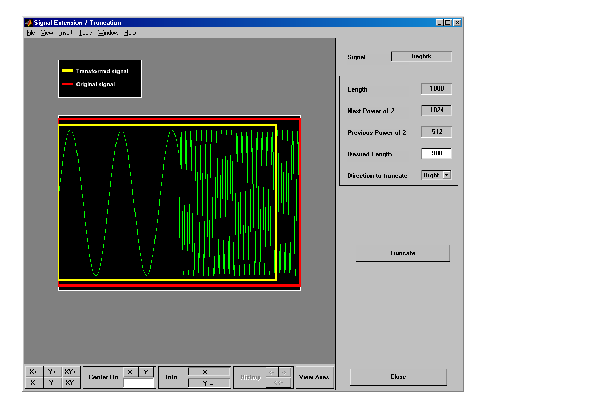This screenshot has width=600, height=413.
Task: Click the red Original signal legend swatch
Action: pyautogui.click(x=67, y=84)
